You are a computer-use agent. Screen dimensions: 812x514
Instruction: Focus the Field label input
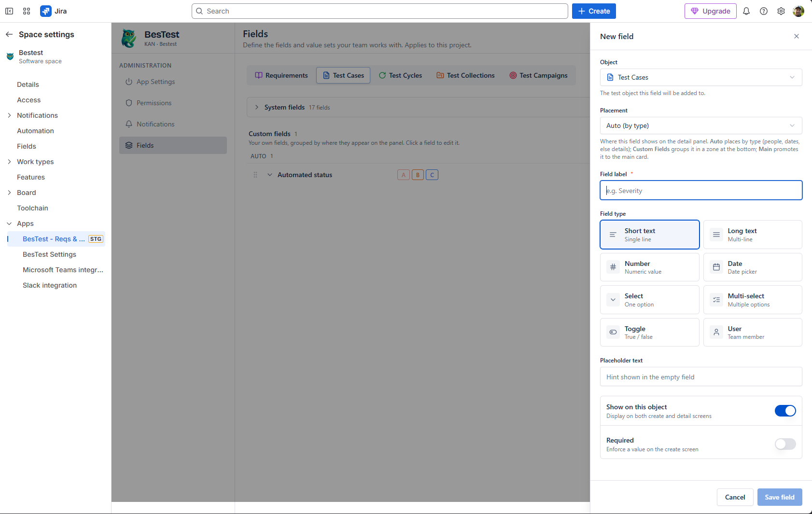[701, 190]
